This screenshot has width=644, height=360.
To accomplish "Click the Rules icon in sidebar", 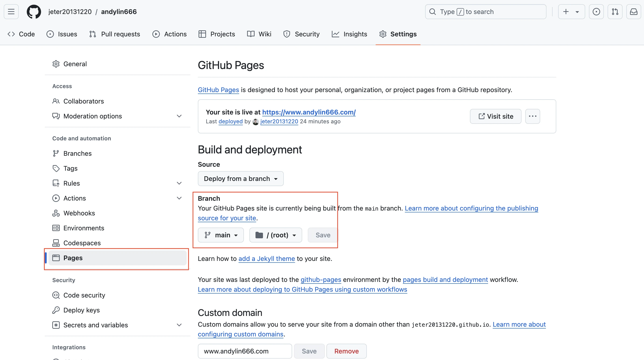I will [56, 183].
